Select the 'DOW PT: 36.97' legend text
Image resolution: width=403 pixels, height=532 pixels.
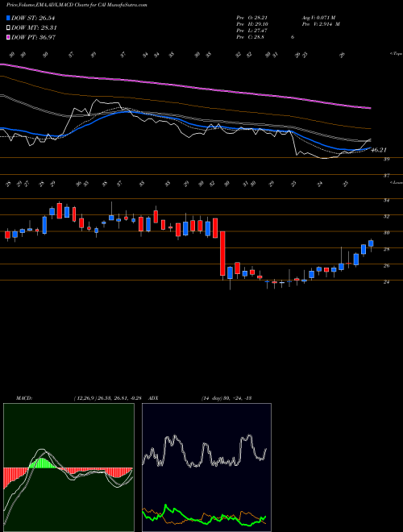[33, 37]
